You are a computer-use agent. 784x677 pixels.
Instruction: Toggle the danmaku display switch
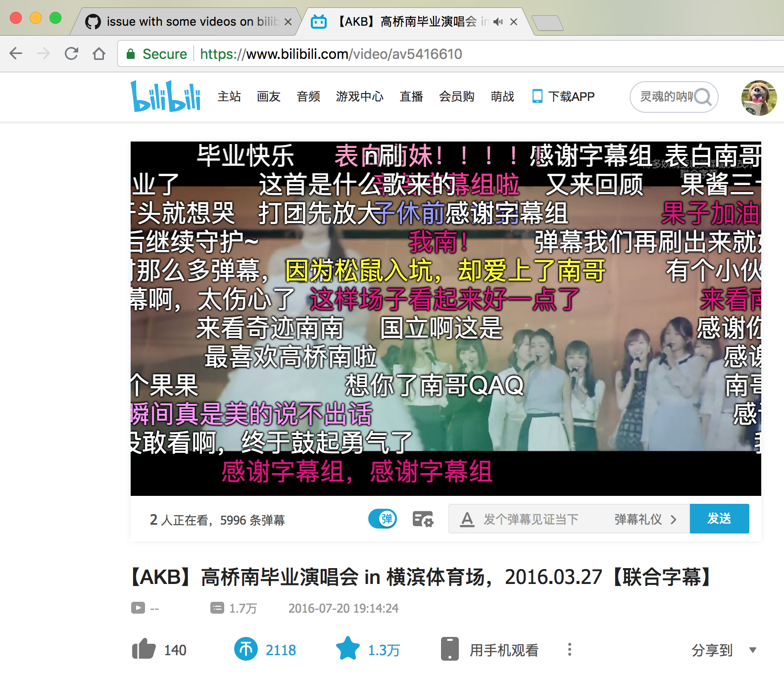tap(383, 519)
